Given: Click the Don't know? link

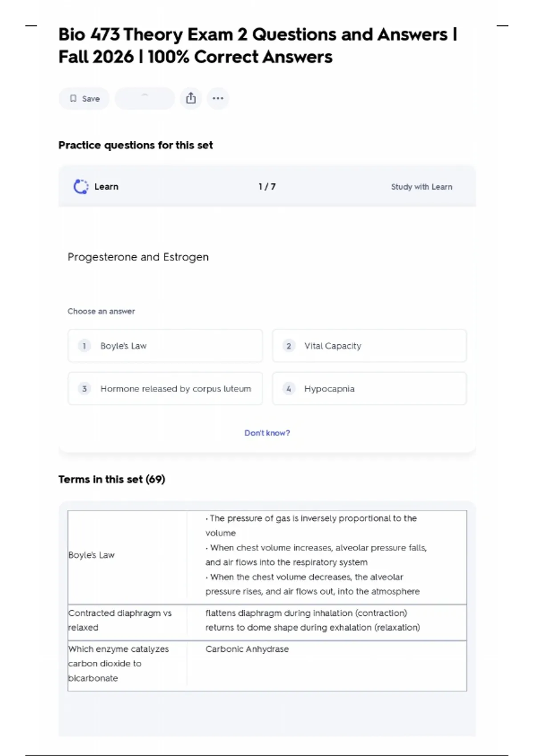Looking at the screenshot, I should pos(267,433).
